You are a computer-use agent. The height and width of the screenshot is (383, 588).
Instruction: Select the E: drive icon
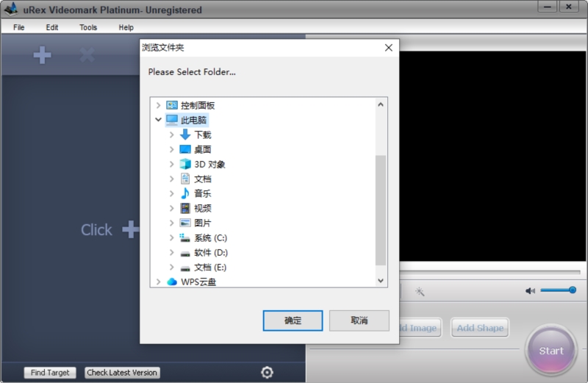pos(185,268)
